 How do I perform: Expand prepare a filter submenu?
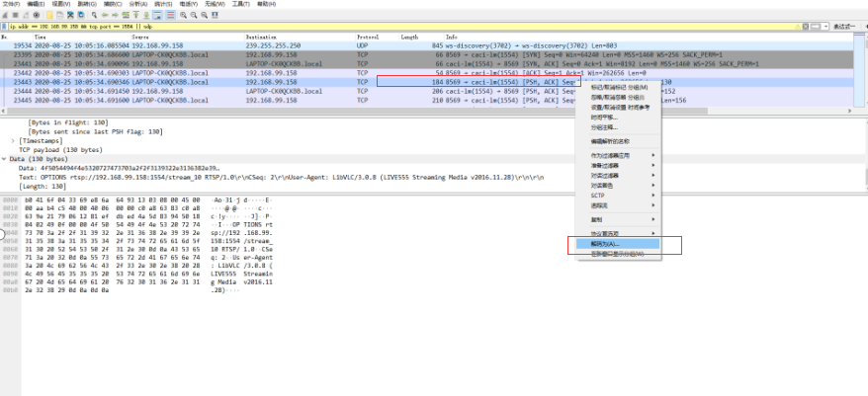click(x=618, y=165)
